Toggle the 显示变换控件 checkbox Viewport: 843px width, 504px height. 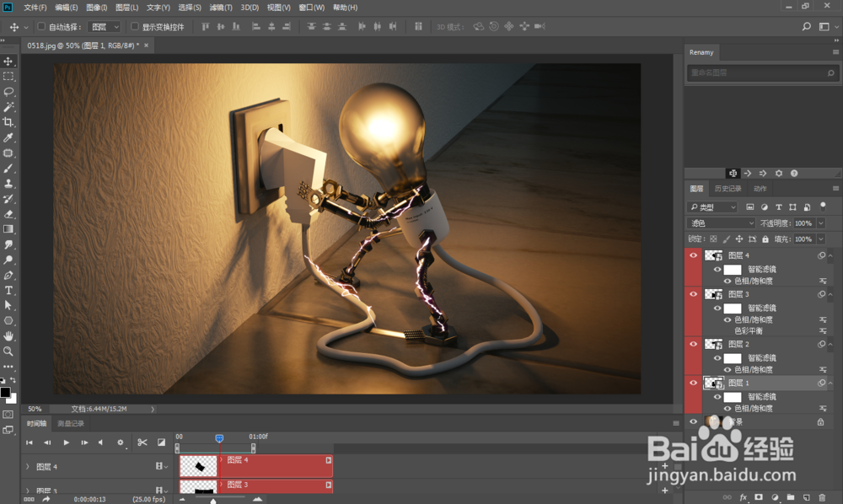coord(134,26)
